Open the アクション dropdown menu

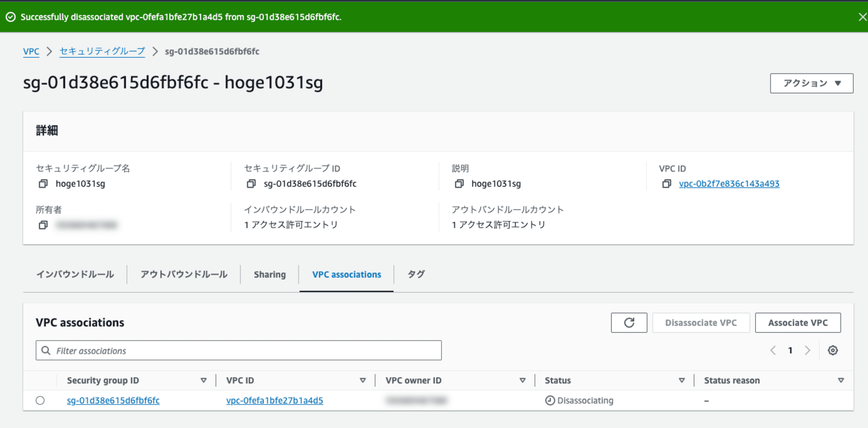click(812, 83)
